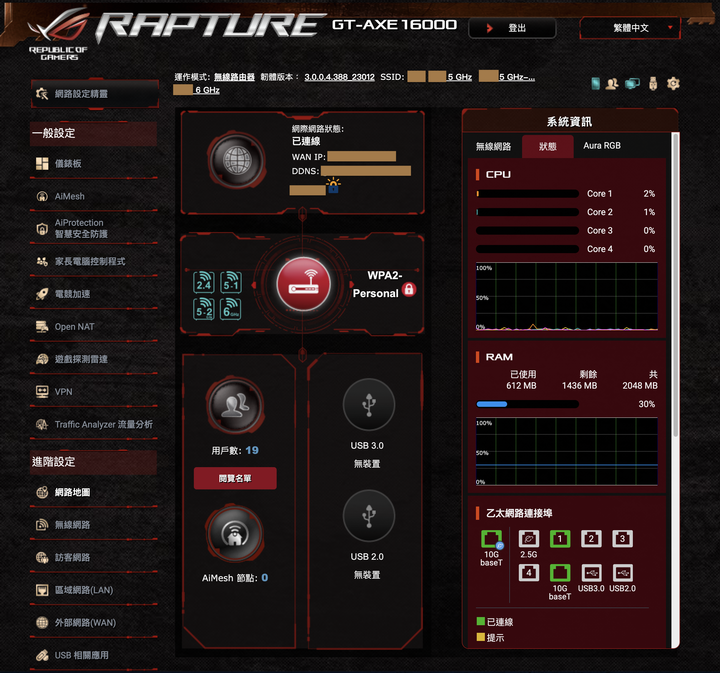The height and width of the screenshot is (673, 720).
Task: Click the 2.5G port icon
Action: click(x=529, y=539)
